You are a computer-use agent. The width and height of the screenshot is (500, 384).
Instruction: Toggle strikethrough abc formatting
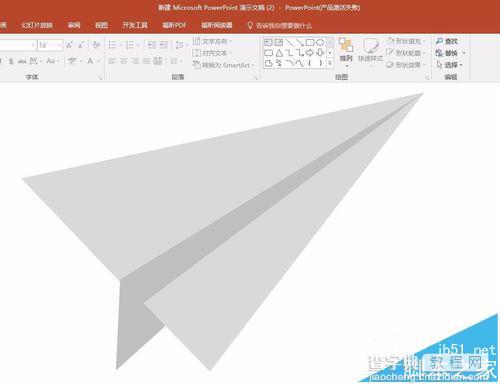[22, 61]
